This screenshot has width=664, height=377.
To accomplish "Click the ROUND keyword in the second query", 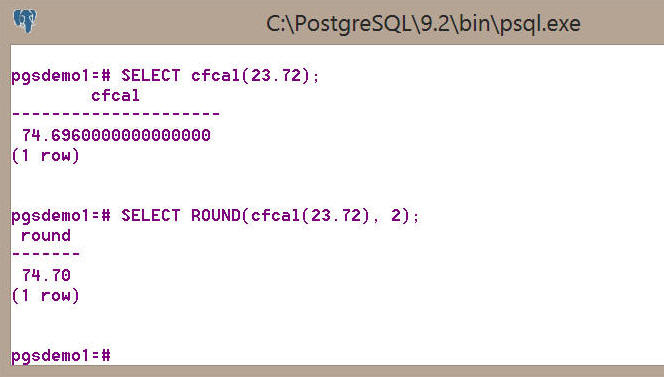I will [x=216, y=216].
